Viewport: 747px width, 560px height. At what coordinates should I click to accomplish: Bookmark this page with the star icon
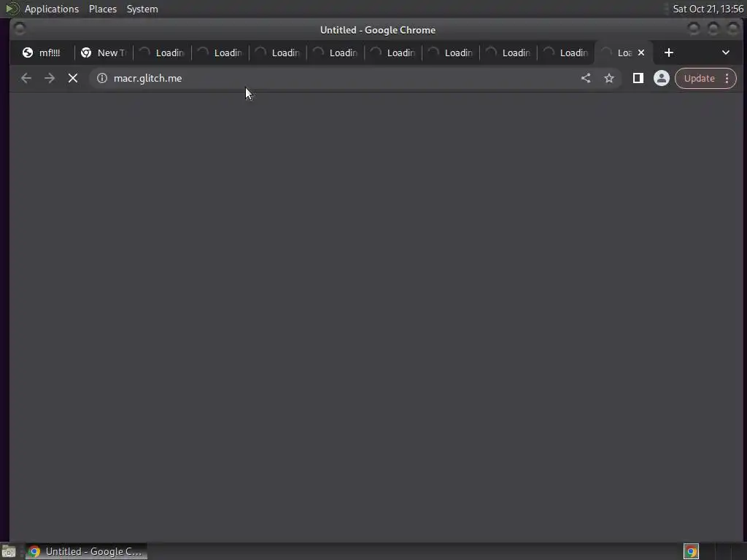tap(609, 78)
